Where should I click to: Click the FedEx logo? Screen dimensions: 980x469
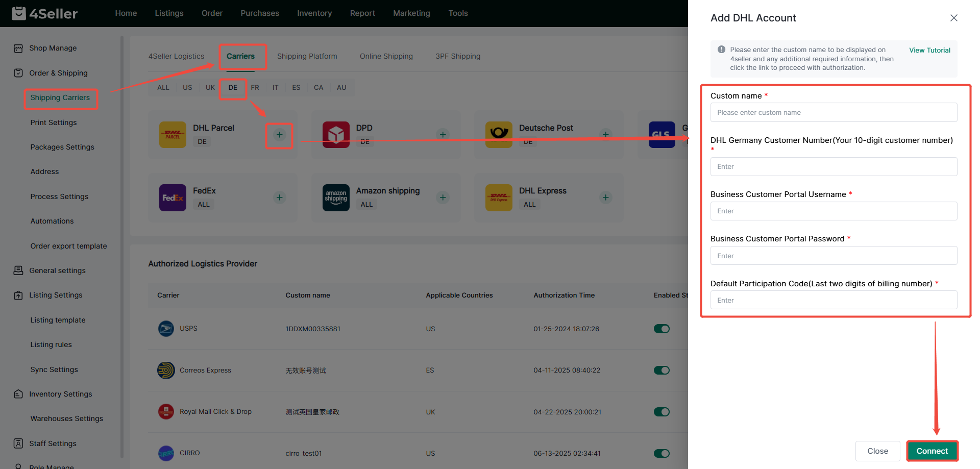[173, 198]
